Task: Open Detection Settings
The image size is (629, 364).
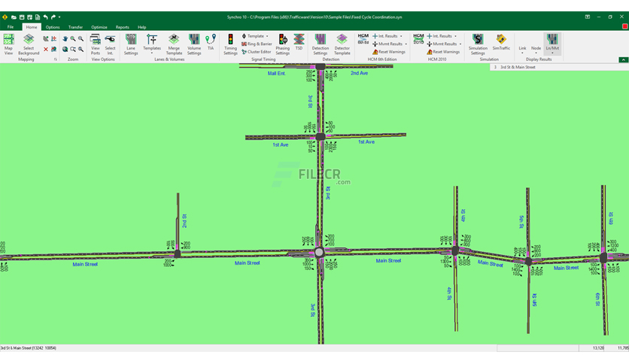Action: (x=320, y=44)
